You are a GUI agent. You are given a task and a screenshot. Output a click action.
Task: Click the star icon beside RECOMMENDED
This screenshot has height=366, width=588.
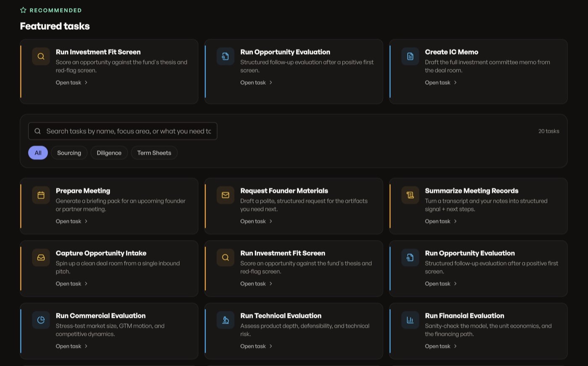pyautogui.click(x=23, y=10)
